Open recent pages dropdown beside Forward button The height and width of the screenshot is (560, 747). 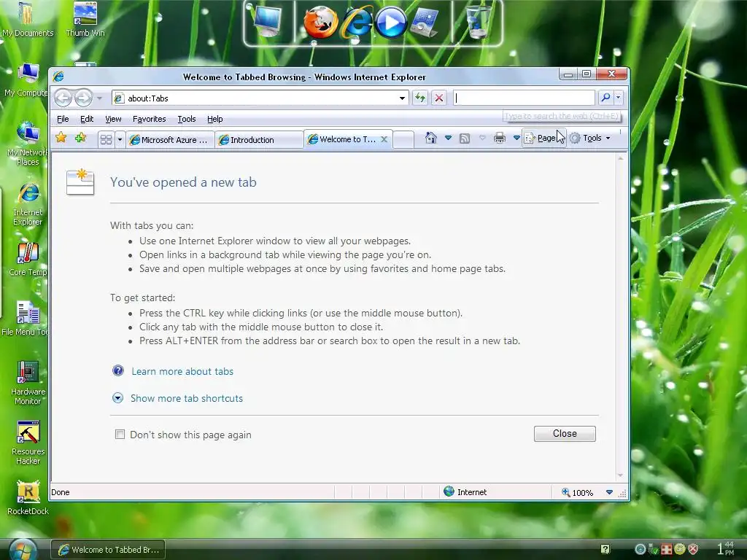[99, 98]
